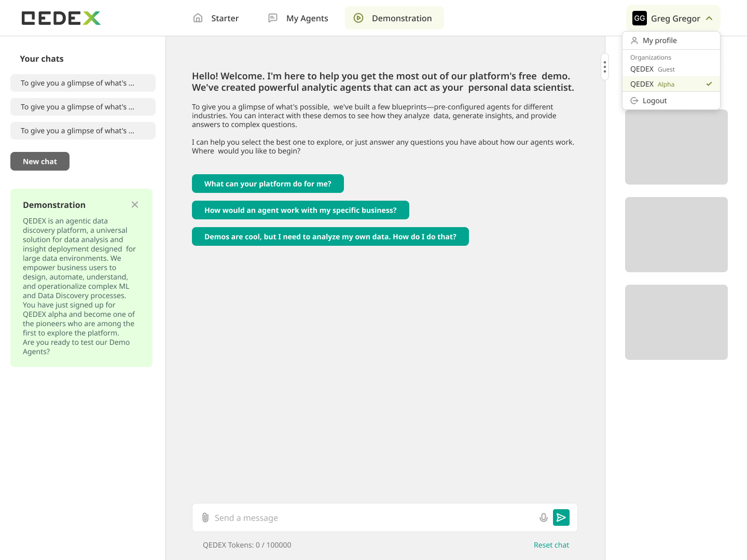Click the microphone voice input icon
Screen dimensions: 747x560
543,517
